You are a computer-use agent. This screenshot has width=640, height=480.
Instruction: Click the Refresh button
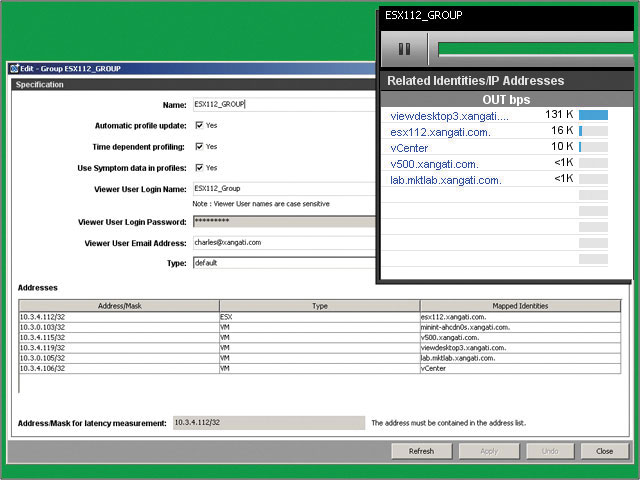coord(422,451)
